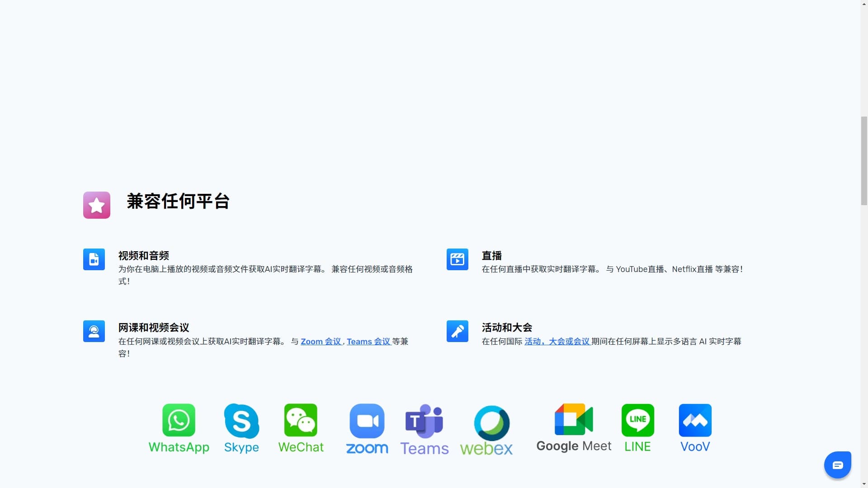Click the headset user icon next to 网课和视频会议
This screenshot has height=488, width=868.
point(94,331)
